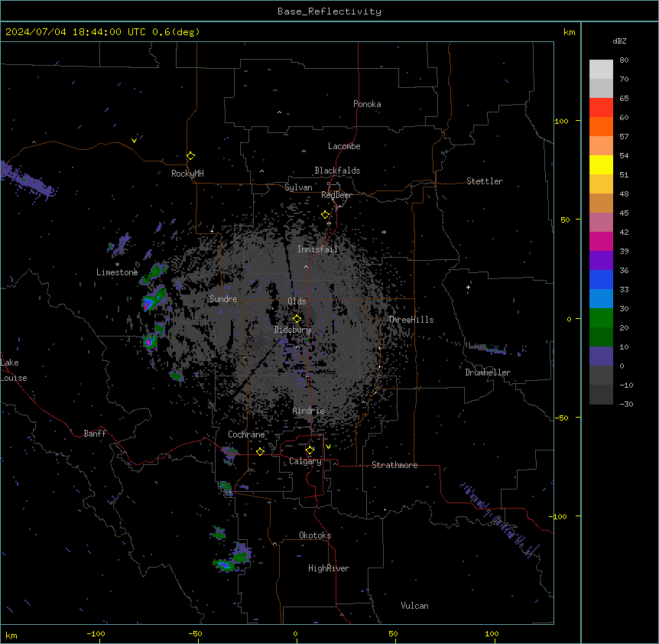Viewport: 659px width, 644px height.
Task: Click the Limestone map label
Action: tap(117, 272)
